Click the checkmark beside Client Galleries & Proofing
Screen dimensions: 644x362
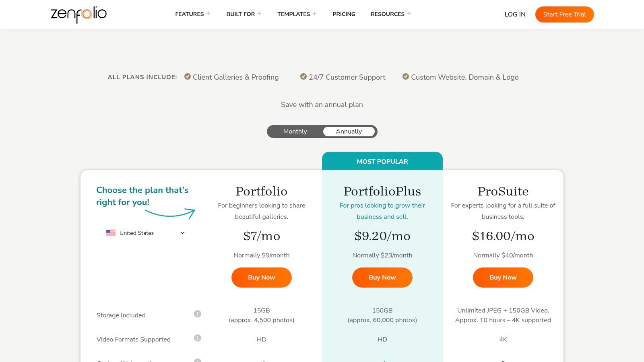pyautogui.click(x=187, y=76)
